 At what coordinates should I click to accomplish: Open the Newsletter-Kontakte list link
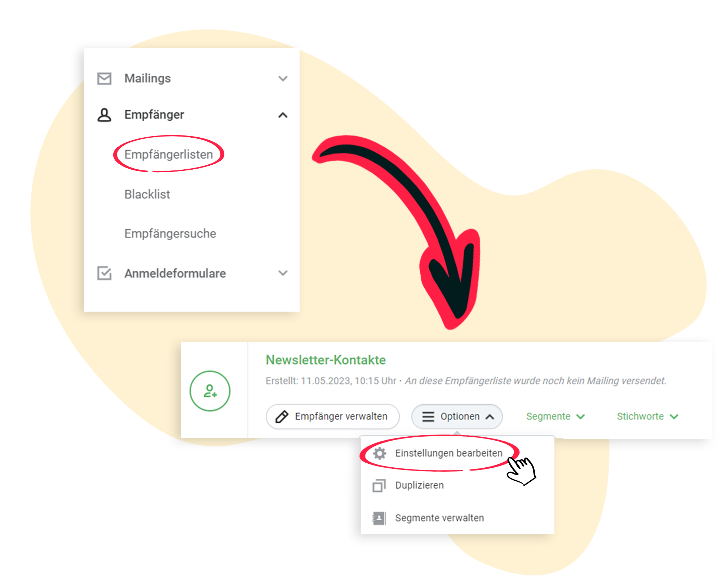click(x=326, y=360)
